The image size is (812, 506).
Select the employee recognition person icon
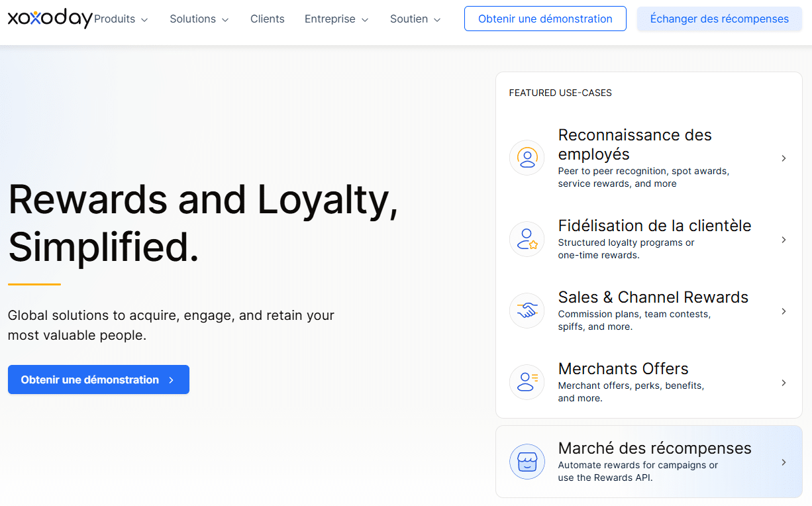(527, 158)
